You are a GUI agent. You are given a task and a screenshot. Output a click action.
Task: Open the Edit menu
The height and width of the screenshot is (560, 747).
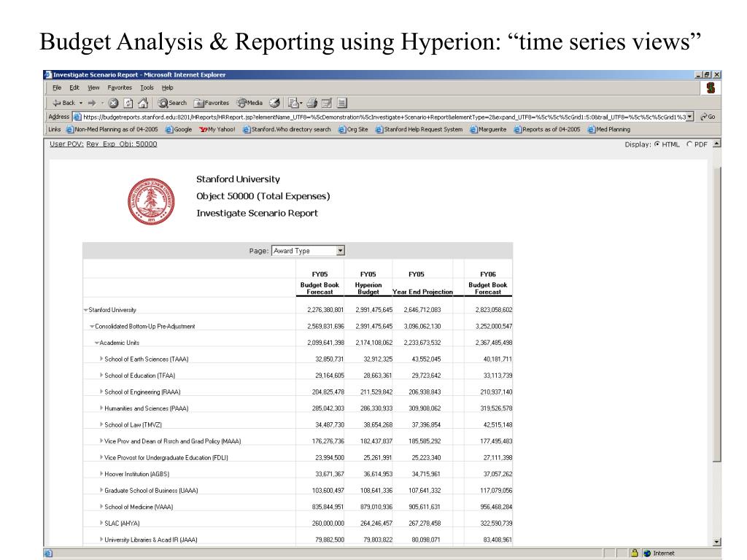(x=74, y=87)
